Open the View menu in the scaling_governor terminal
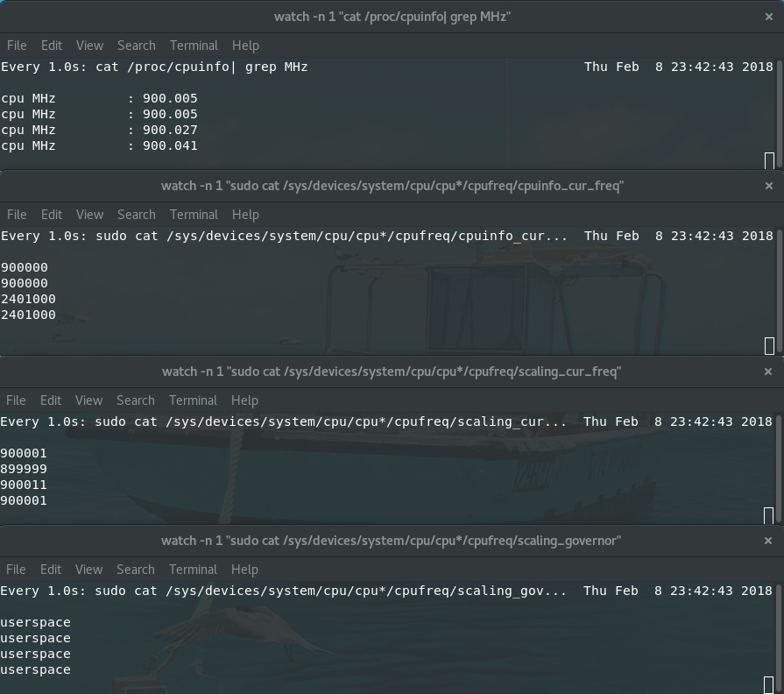The height and width of the screenshot is (694, 784). 89,569
